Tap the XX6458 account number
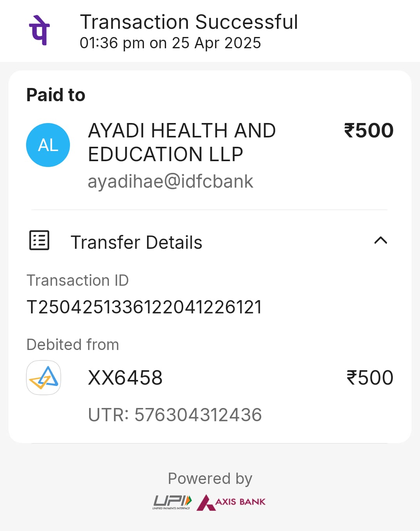Screen dimensions: 420x531 125,378
